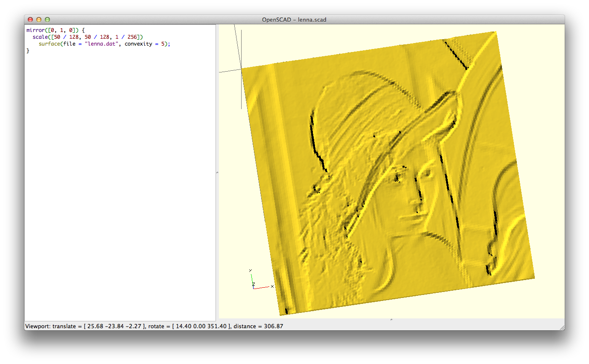Collapse editor using the vertical splitter handle

point(217,173)
